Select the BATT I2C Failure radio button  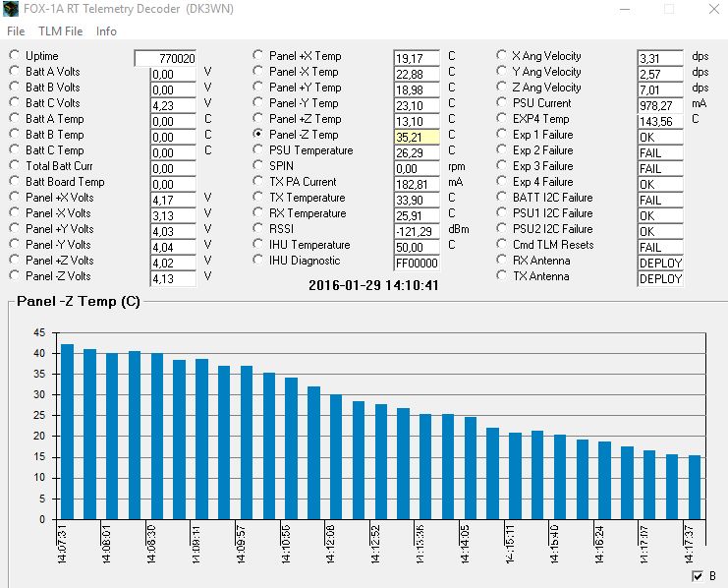click(501, 197)
